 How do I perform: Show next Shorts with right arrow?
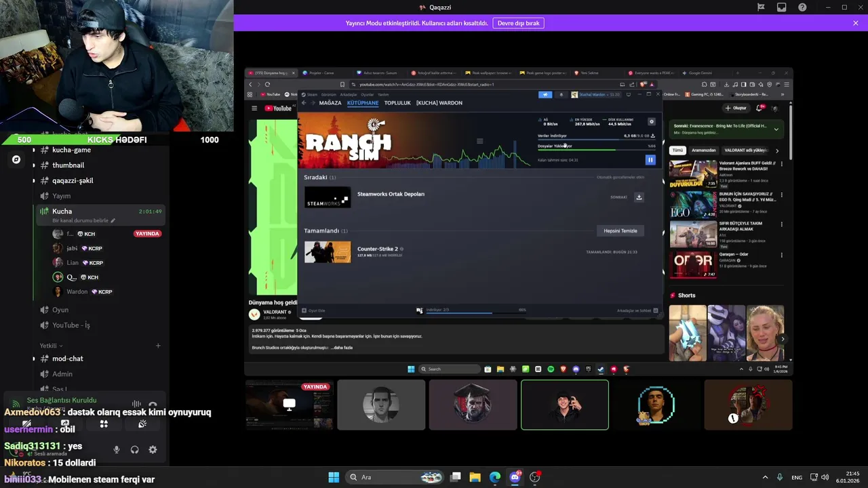pyautogui.click(x=783, y=339)
